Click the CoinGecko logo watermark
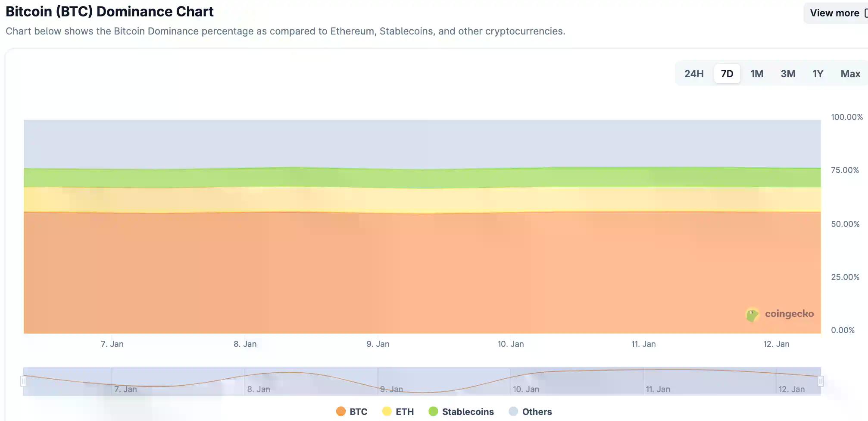Image resolution: width=868 pixels, height=421 pixels. tap(780, 314)
